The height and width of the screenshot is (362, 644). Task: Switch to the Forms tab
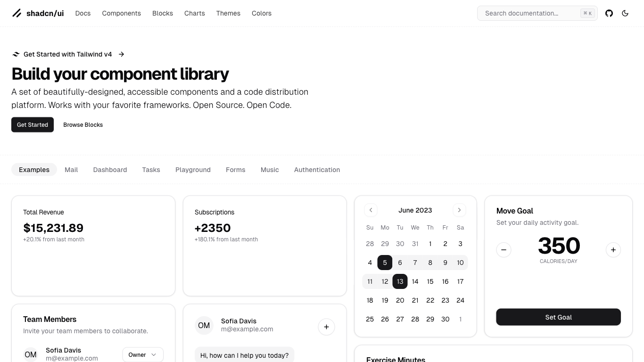coord(235,170)
